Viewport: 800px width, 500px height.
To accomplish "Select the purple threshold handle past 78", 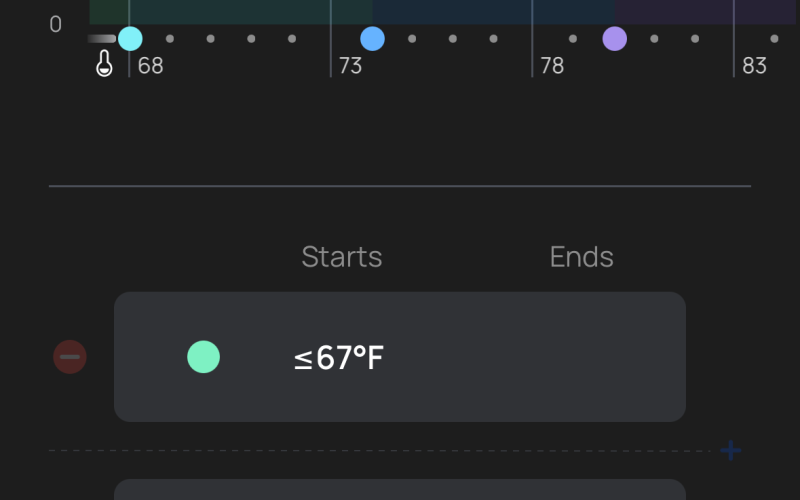I will pyautogui.click(x=615, y=39).
